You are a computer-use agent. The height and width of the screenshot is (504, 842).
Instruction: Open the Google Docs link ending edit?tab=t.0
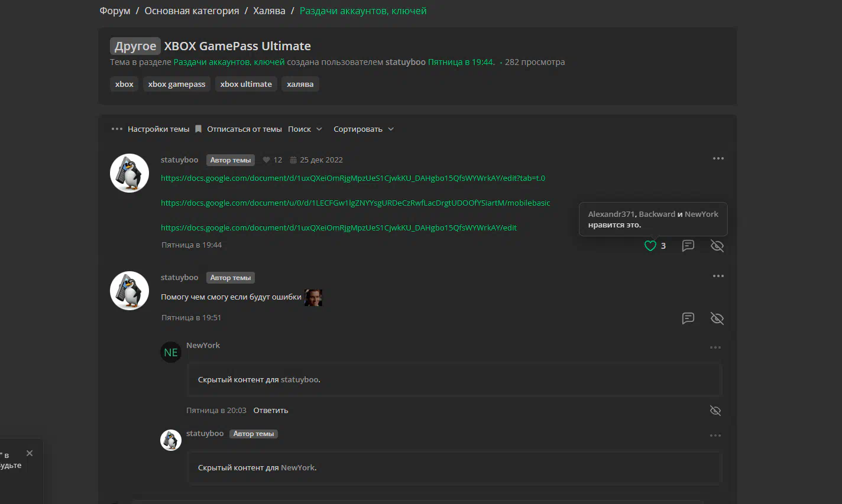353,178
